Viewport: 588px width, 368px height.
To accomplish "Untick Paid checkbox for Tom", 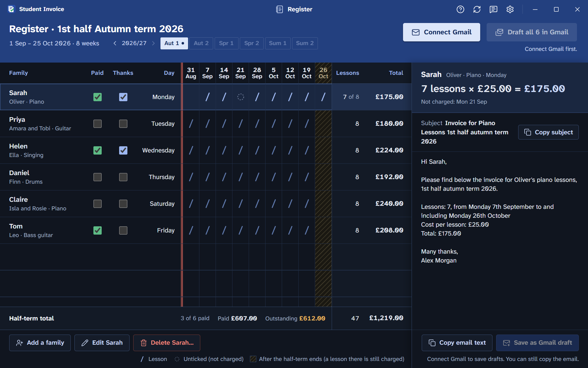I will pyautogui.click(x=97, y=230).
